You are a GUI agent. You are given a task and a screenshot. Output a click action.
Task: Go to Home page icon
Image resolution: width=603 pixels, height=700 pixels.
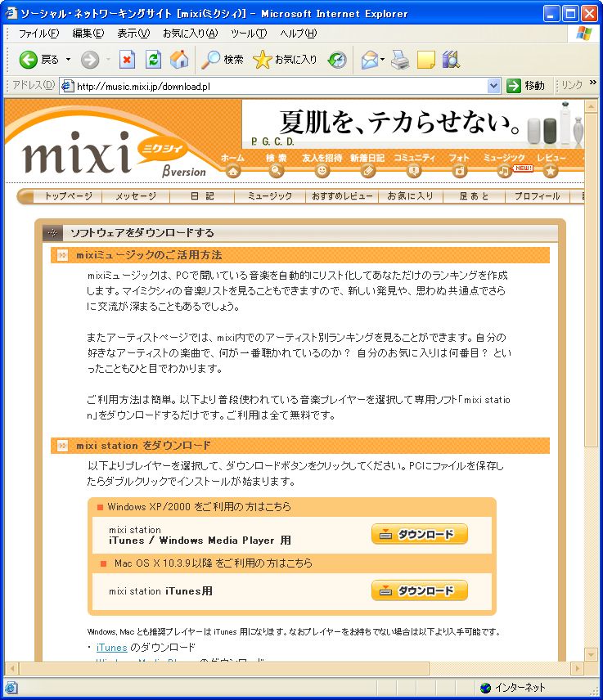[179, 60]
